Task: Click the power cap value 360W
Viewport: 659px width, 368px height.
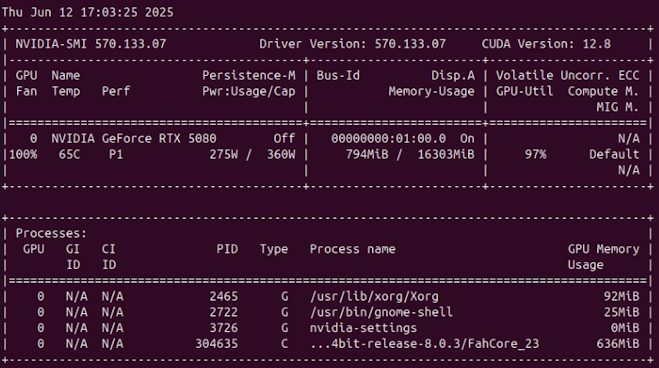Action: point(281,155)
